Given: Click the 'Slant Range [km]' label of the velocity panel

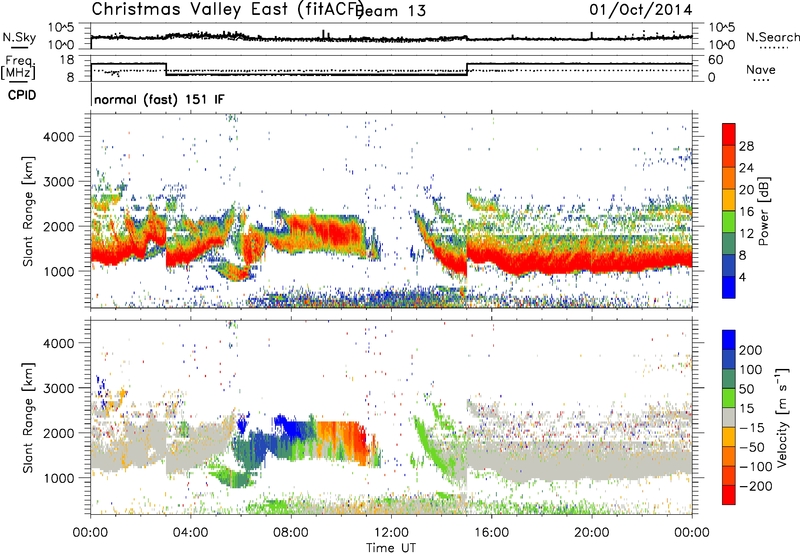Looking at the screenshot, I should 28,418.
